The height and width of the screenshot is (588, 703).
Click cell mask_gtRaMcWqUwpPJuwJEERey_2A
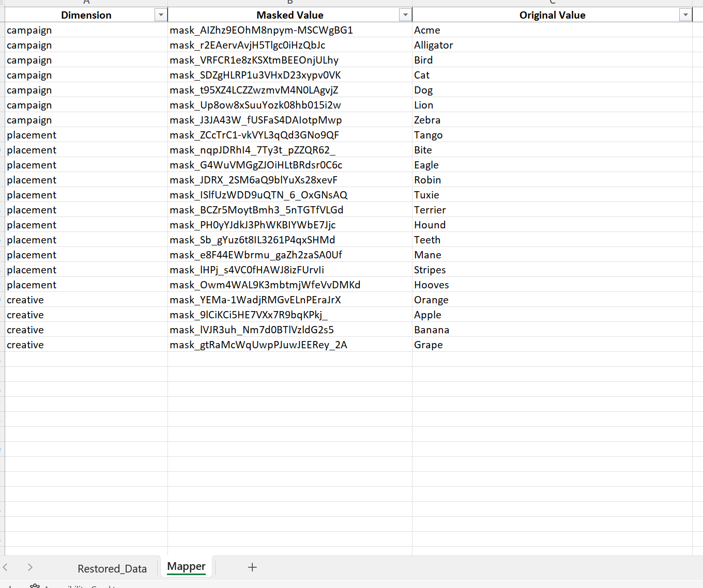pyautogui.click(x=290, y=345)
